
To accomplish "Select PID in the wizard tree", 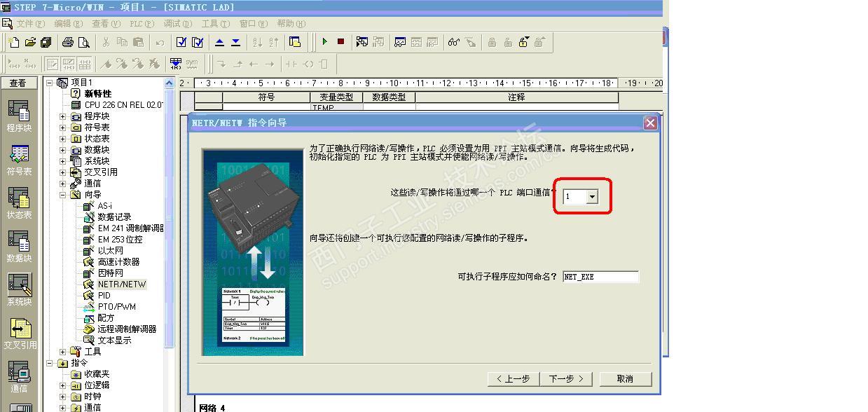I will [x=104, y=296].
